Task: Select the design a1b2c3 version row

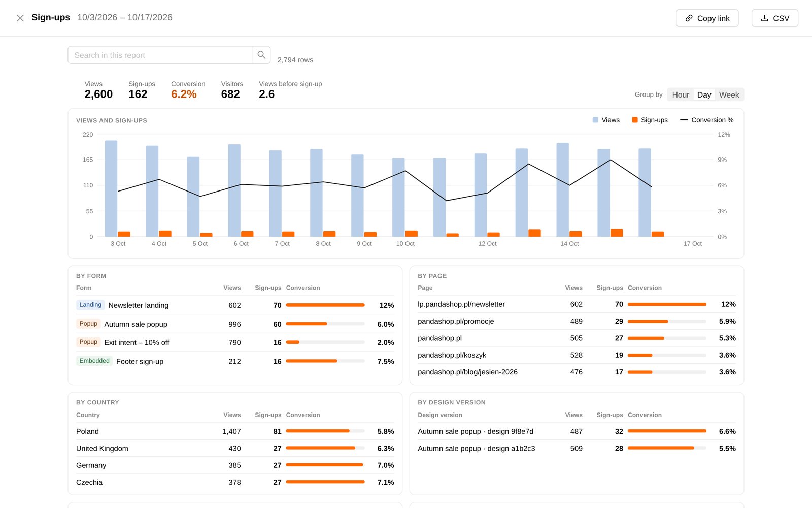Action: pyautogui.click(x=577, y=448)
